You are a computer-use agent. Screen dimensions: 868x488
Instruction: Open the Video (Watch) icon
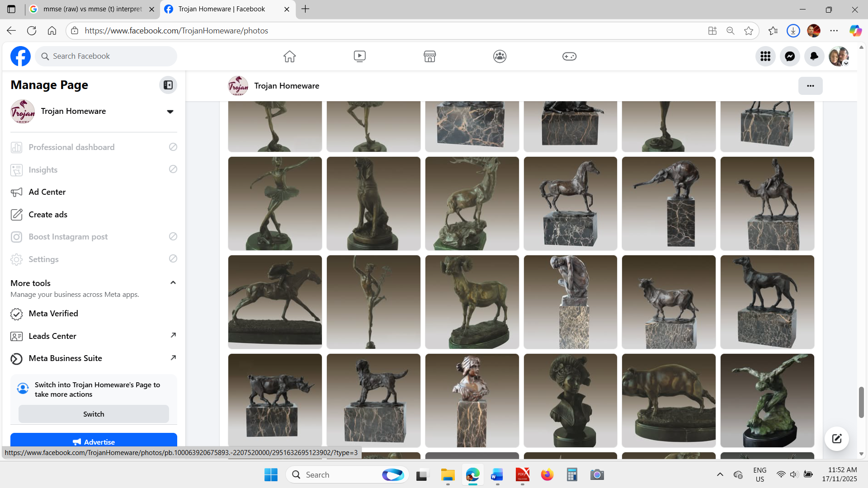(x=359, y=56)
